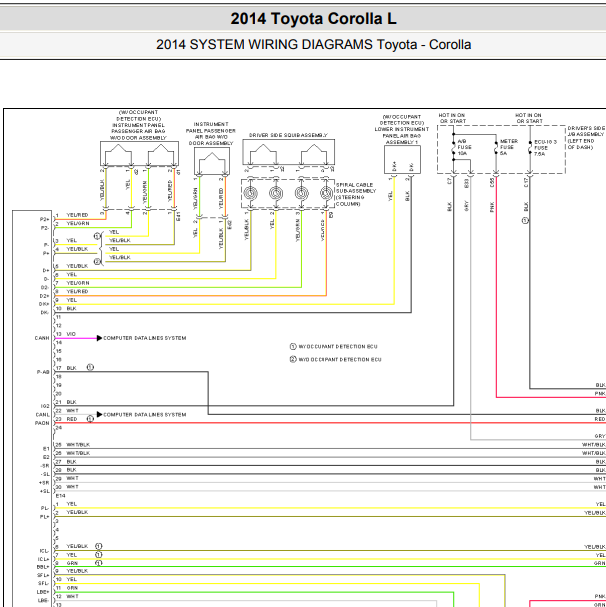Click the "2014 Toyota Corolla L" title
606x607 pixels.
click(313, 19)
